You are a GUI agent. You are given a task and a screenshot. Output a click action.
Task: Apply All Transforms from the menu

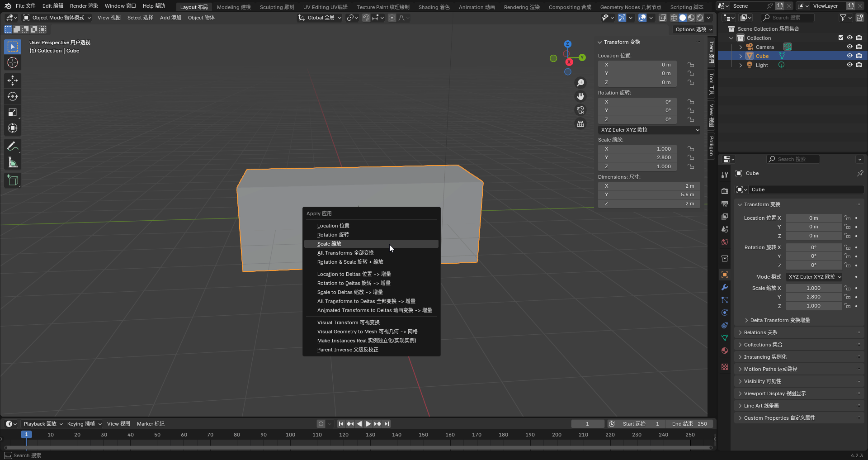pos(345,253)
